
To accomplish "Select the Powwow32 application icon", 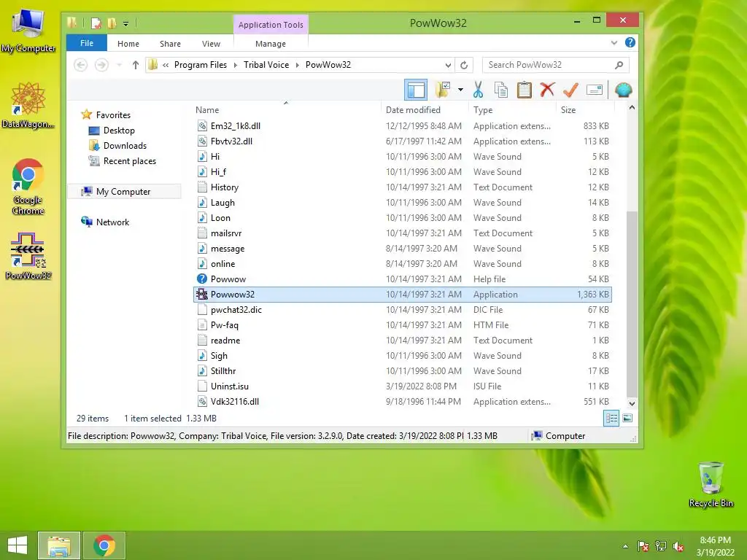I will point(202,295).
